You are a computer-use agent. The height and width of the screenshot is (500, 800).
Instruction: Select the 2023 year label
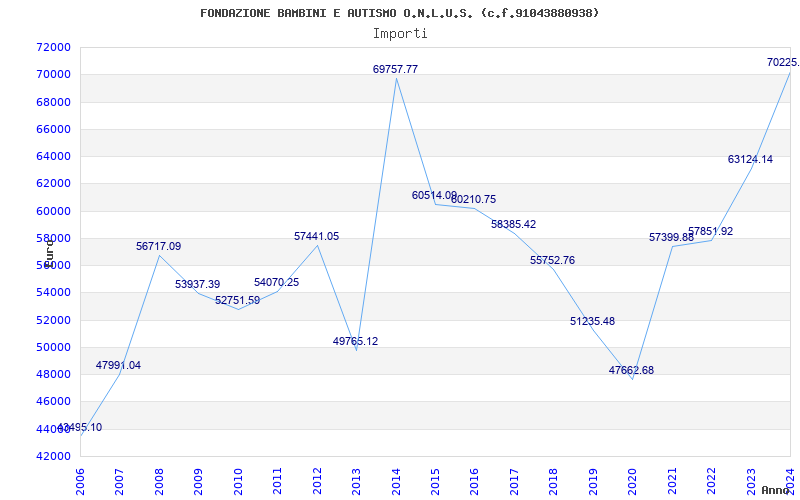tap(751, 481)
